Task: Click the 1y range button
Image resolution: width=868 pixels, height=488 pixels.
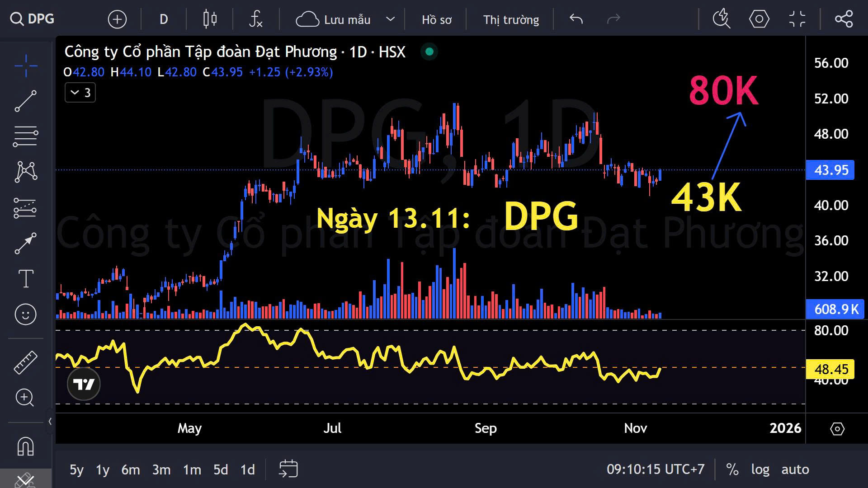Action: coord(103,470)
